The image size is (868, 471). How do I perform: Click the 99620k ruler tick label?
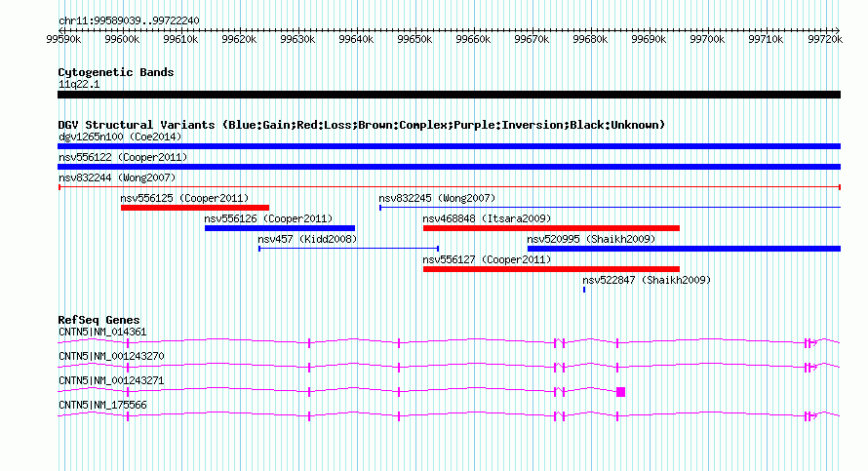(x=239, y=39)
